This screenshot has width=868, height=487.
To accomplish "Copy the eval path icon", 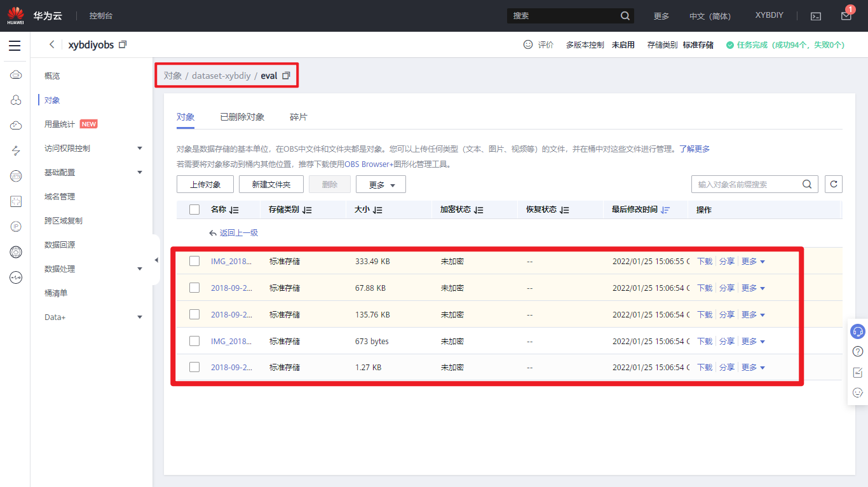I will (x=286, y=76).
